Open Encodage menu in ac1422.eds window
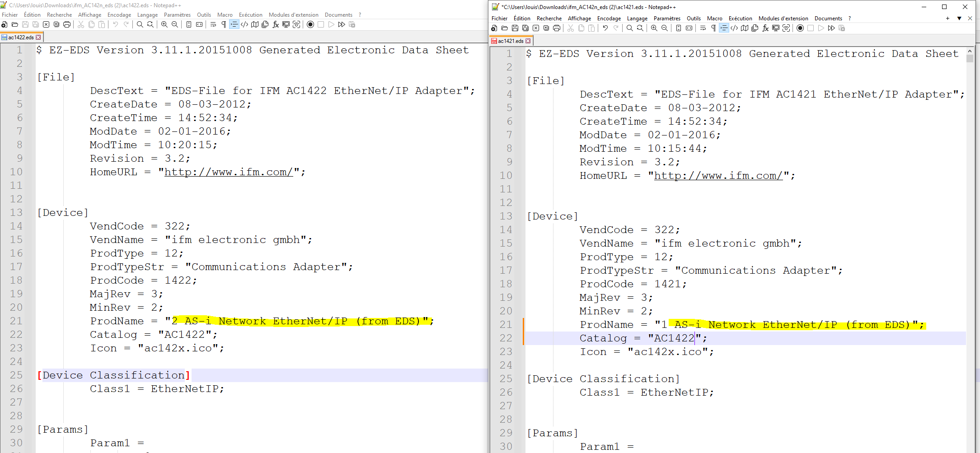Screen dimensions: 980x453 point(119,15)
